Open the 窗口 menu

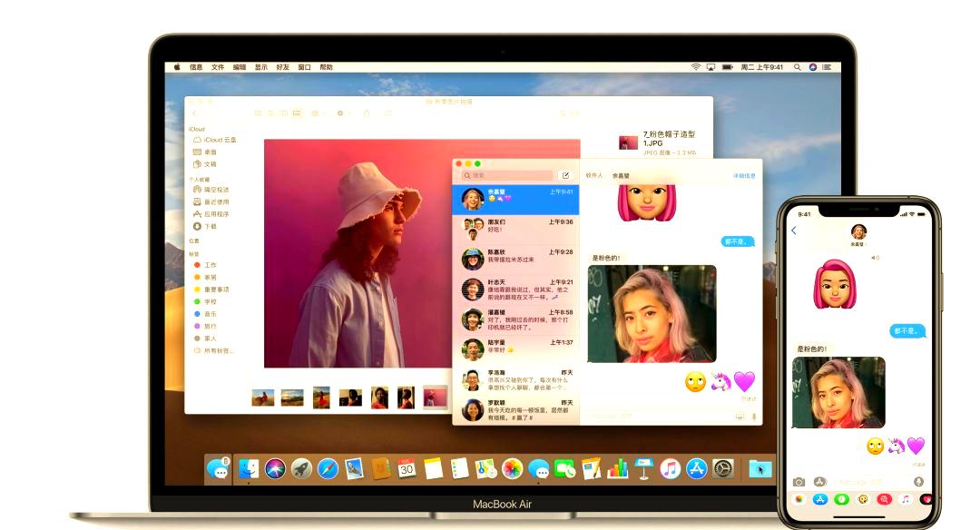pyautogui.click(x=304, y=67)
